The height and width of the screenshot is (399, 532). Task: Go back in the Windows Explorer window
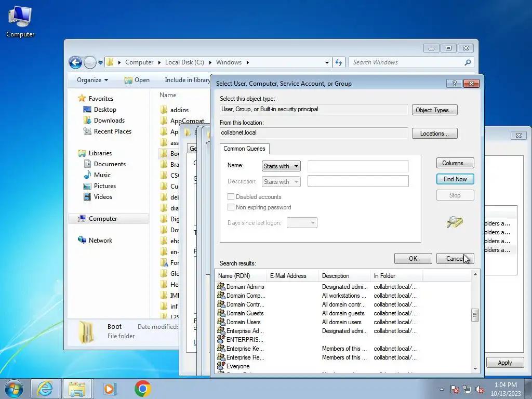pos(75,62)
